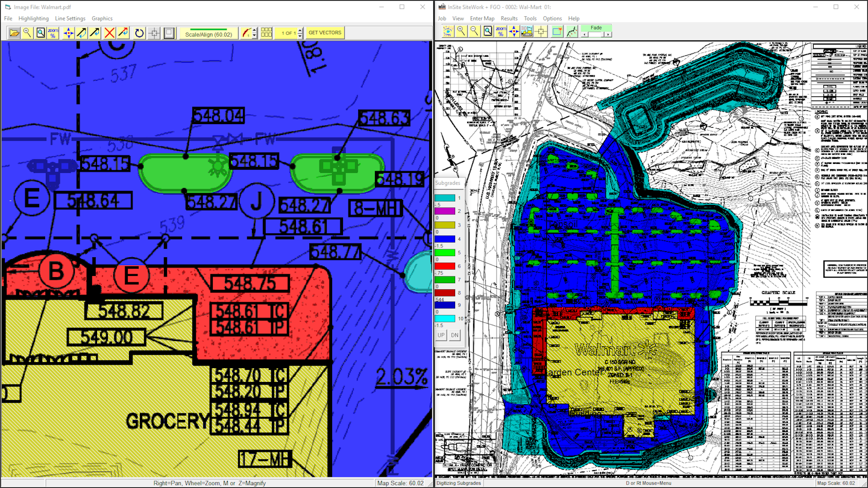Image resolution: width=868 pixels, height=488 pixels.
Task: Click the Scale/Align (60.02) button
Action: pyautogui.click(x=209, y=33)
